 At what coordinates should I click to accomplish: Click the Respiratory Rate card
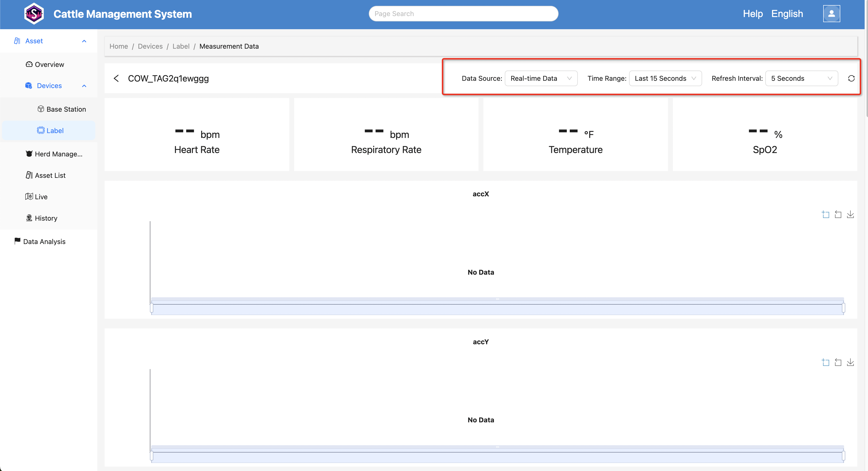coord(386,135)
